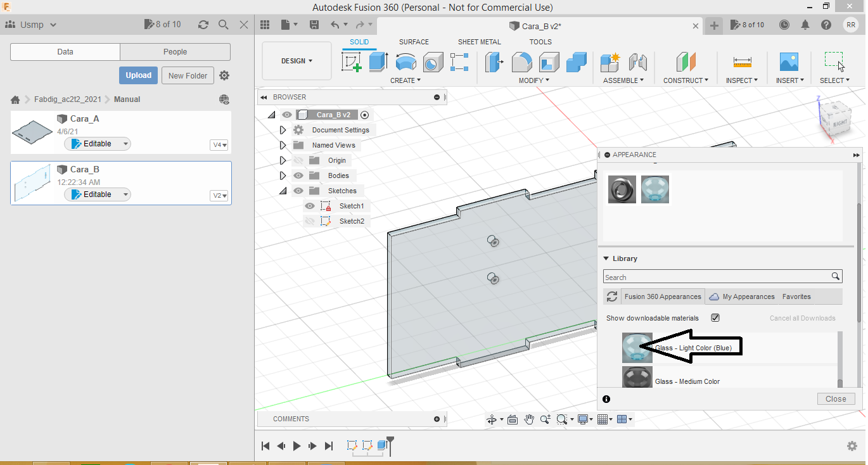
Task: Uncheck Show downloadable materials checkbox
Action: click(x=715, y=318)
